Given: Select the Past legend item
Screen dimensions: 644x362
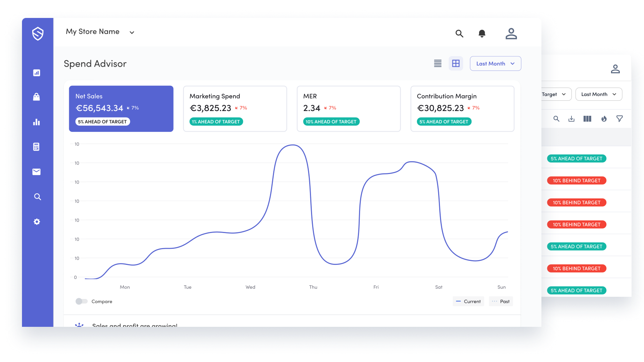Looking at the screenshot, I should (x=500, y=301).
